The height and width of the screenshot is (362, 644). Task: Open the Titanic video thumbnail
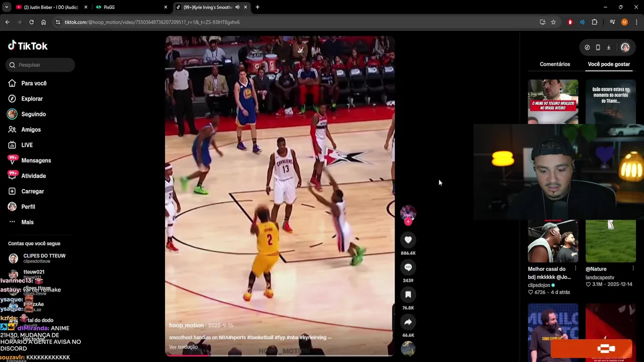coord(611,102)
